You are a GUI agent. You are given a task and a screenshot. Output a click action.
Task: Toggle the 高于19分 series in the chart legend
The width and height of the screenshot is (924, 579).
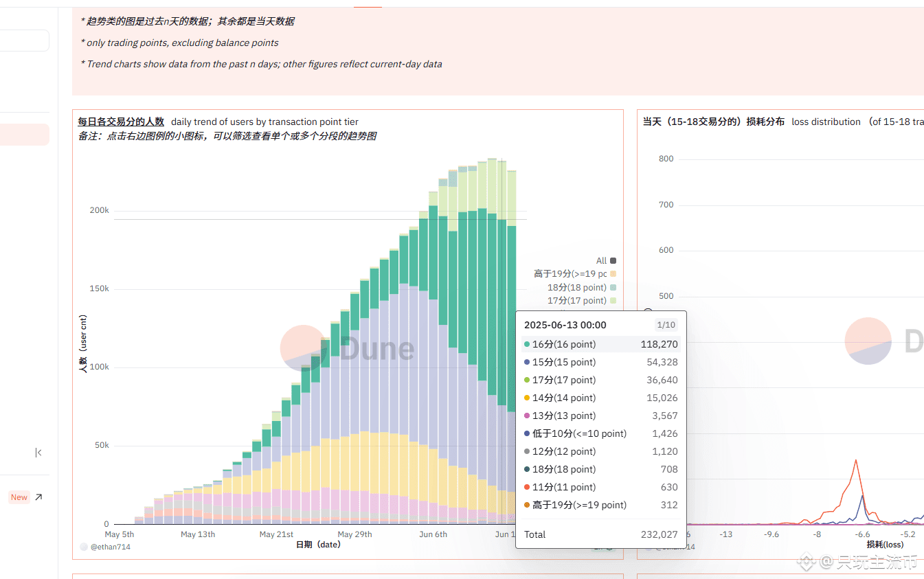coord(613,274)
